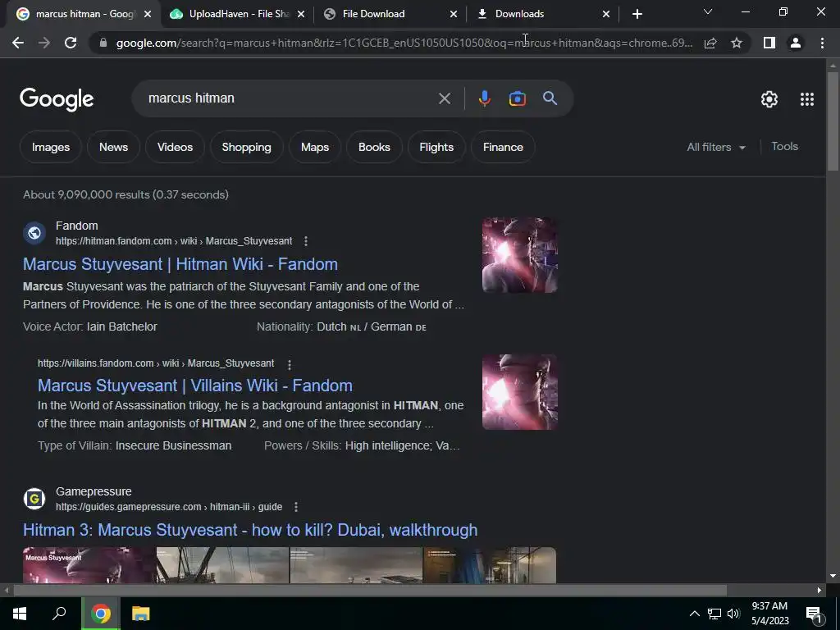Submit search with the magnifying glass icon
The width and height of the screenshot is (840, 630).
550,98
